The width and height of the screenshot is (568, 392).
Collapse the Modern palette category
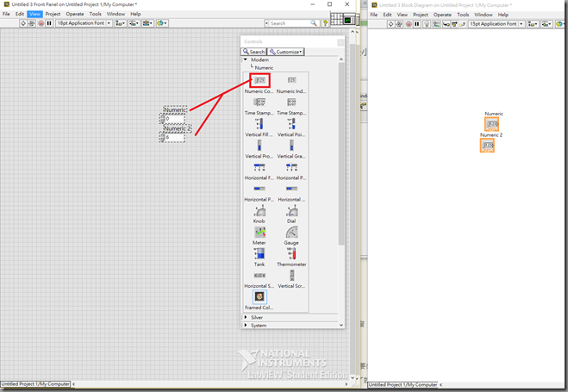(x=246, y=59)
